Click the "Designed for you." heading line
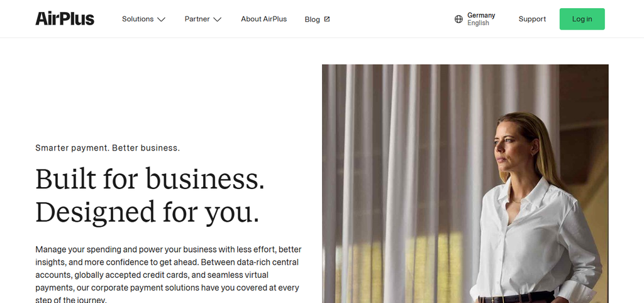 (x=147, y=212)
